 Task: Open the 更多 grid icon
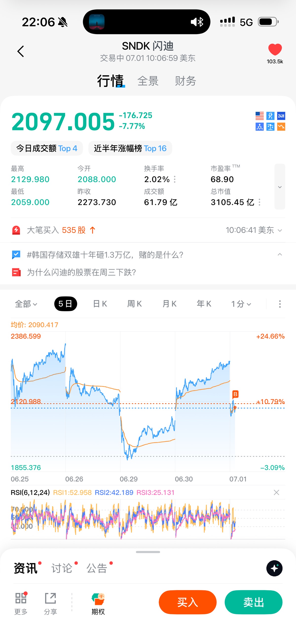[21, 598]
